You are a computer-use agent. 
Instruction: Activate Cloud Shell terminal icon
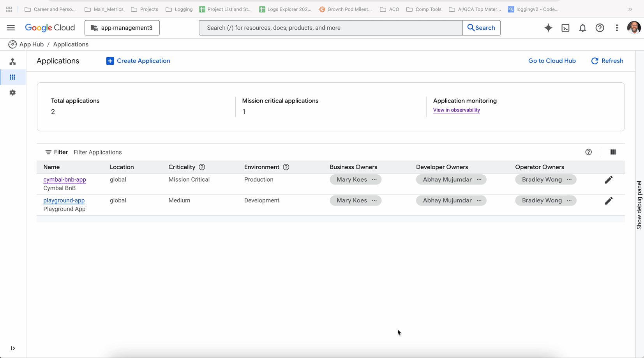(565, 28)
